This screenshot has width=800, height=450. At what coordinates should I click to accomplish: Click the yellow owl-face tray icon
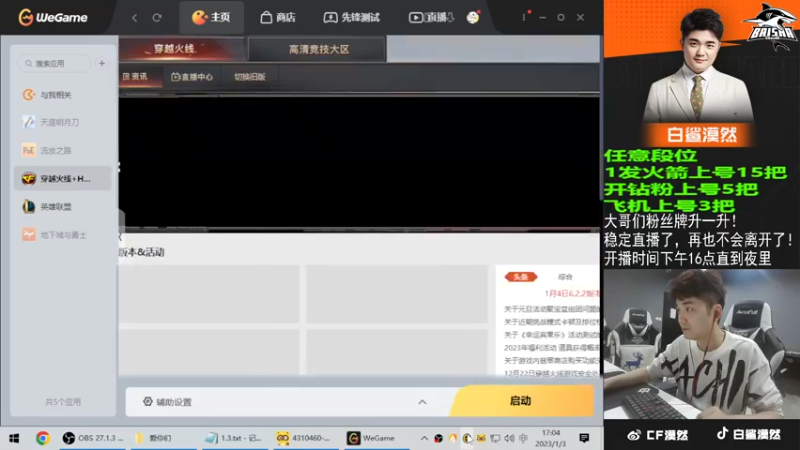coord(481,438)
